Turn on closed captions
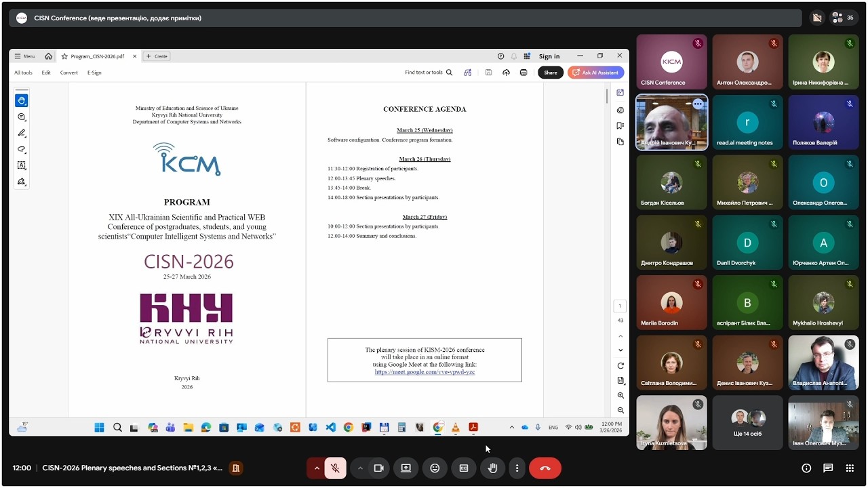 (464, 468)
